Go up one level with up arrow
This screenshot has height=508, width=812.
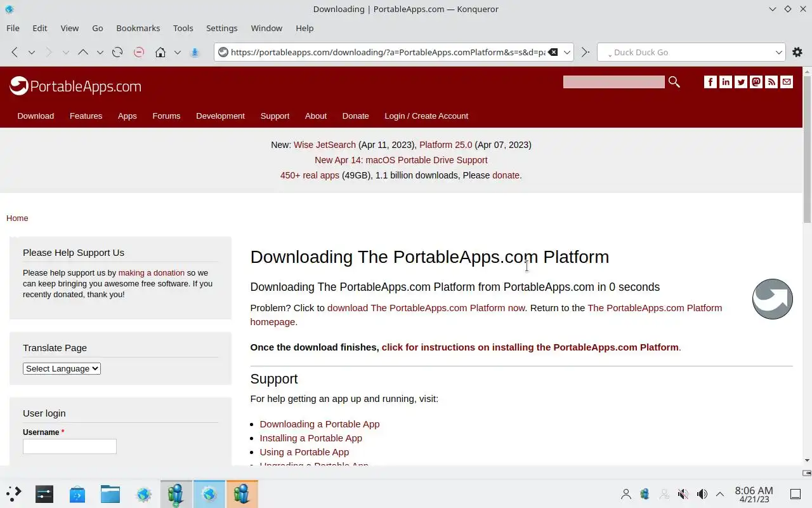point(82,52)
